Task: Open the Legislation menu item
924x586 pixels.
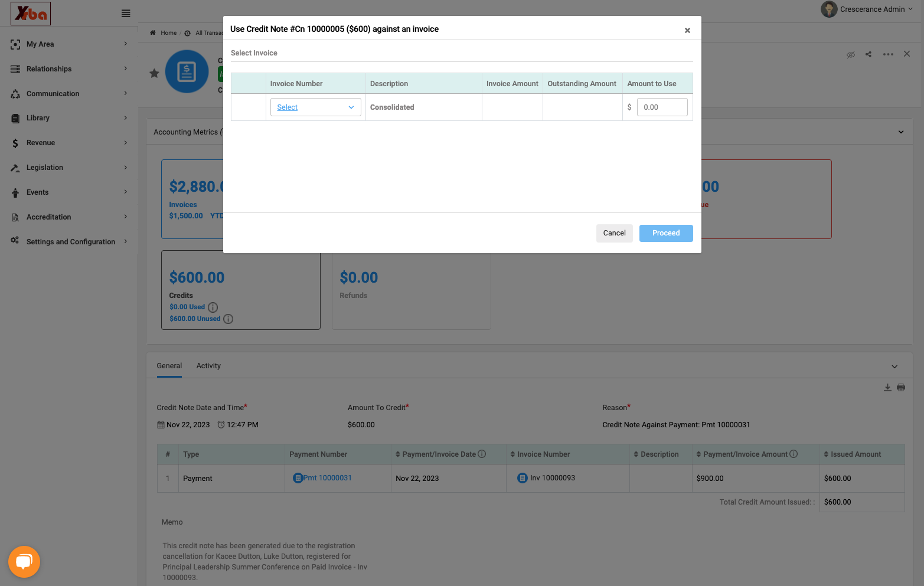Action: (x=69, y=168)
